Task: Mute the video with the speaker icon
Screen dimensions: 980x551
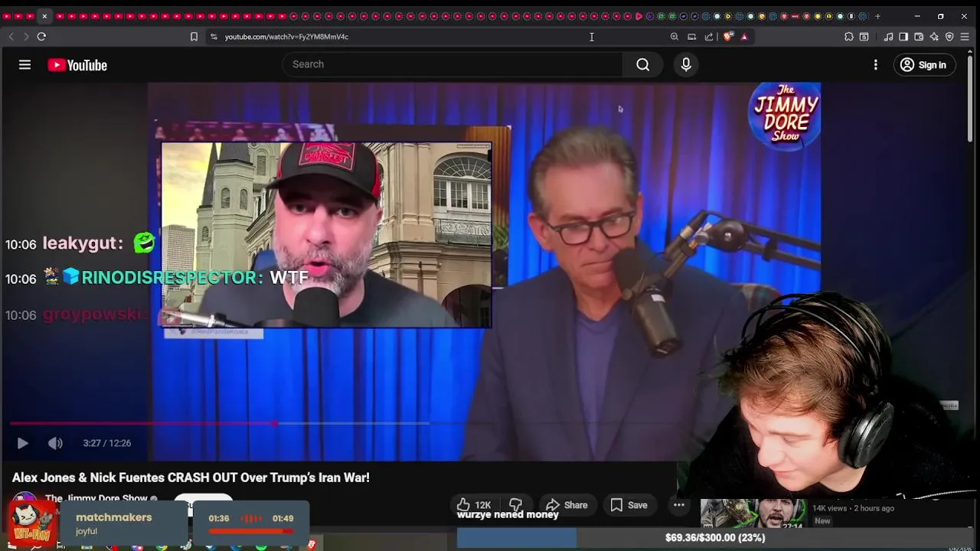Action: pos(55,443)
